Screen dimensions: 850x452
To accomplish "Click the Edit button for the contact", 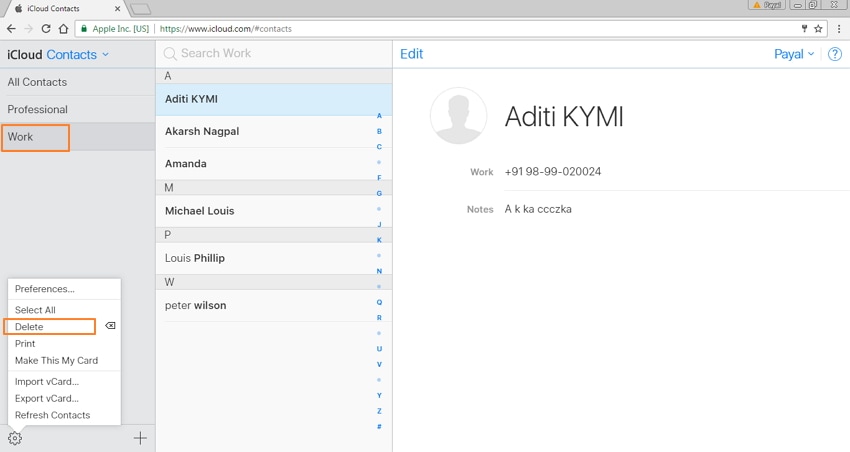I will tap(411, 54).
